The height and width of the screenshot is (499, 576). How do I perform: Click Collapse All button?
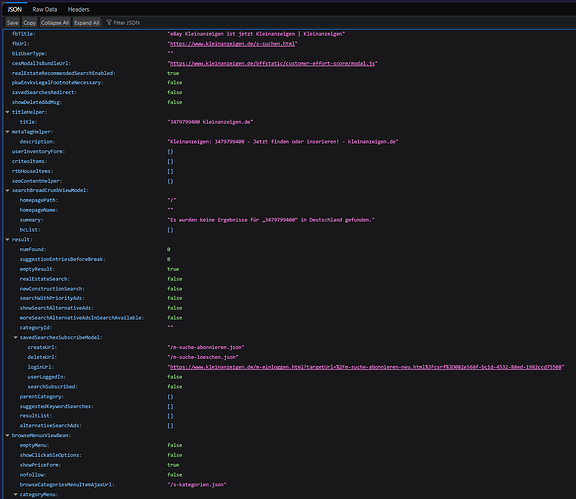pyautogui.click(x=55, y=22)
